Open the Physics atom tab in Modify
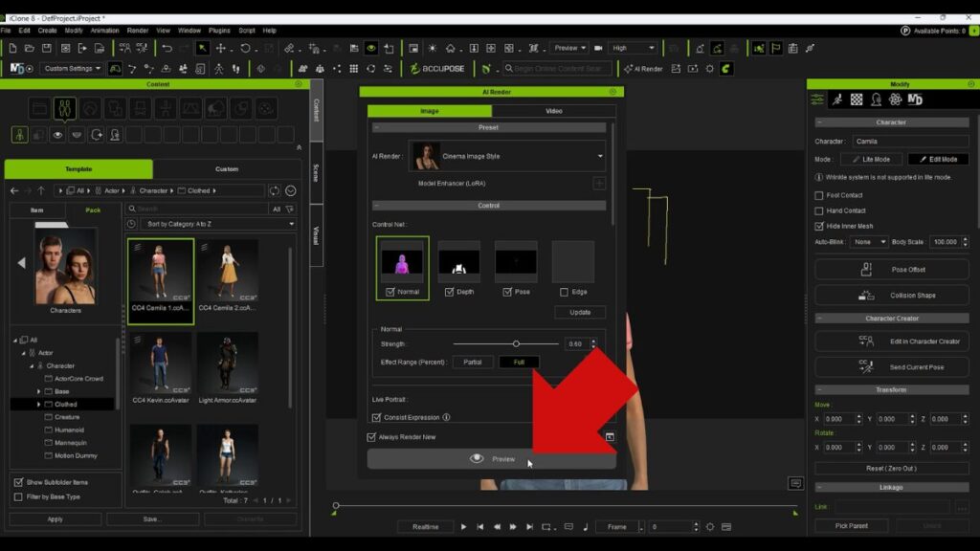Image resolution: width=980 pixels, height=551 pixels. coord(895,99)
